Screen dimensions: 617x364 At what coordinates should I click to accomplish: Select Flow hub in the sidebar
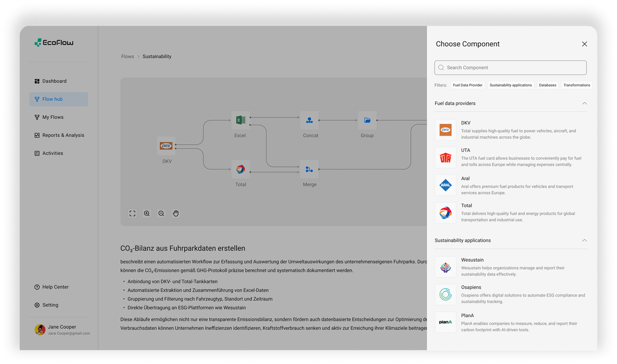click(x=59, y=99)
